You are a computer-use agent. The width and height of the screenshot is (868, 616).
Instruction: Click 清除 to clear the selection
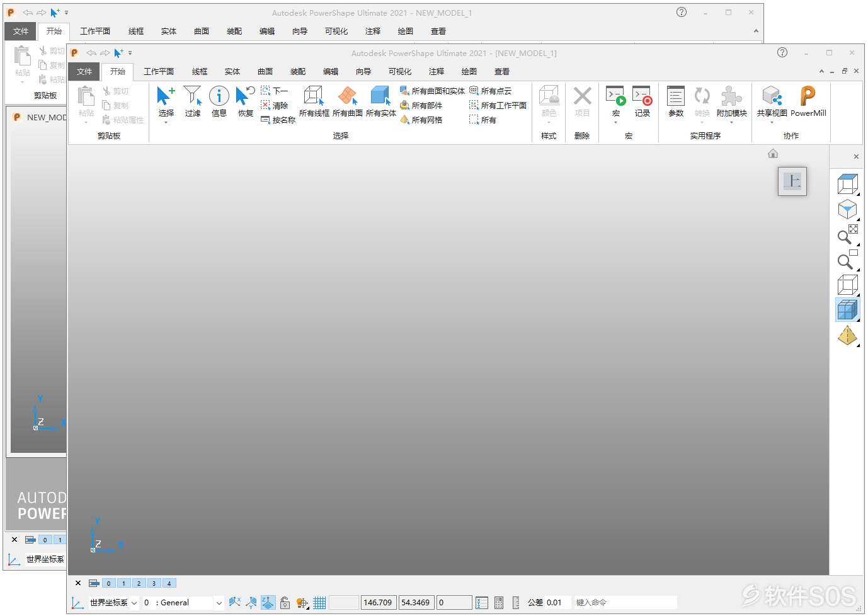[274, 106]
